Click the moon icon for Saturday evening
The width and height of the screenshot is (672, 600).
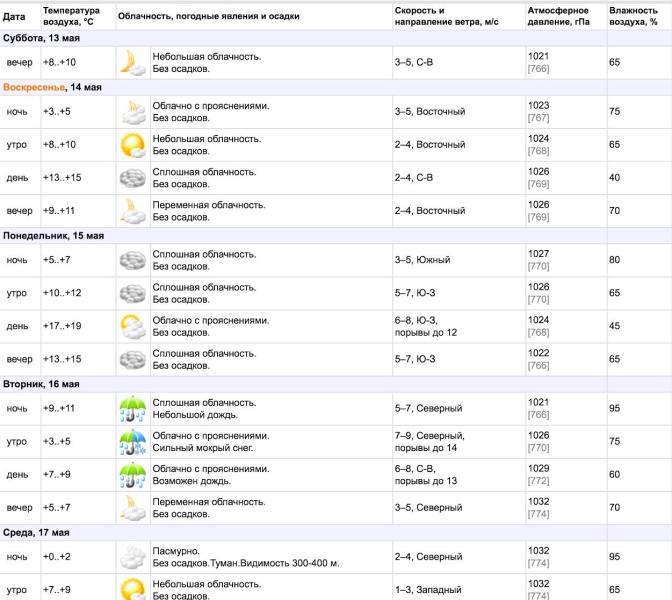click(x=132, y=63)
